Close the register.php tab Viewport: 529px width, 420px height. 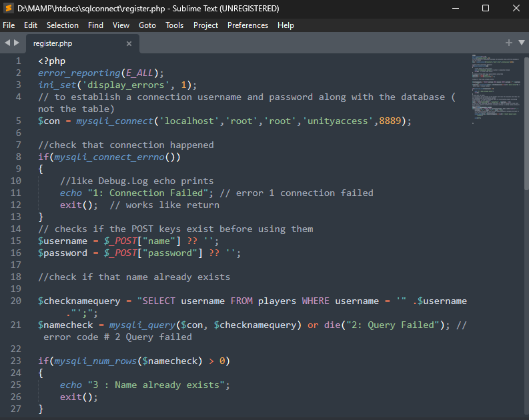pos(129,43)
